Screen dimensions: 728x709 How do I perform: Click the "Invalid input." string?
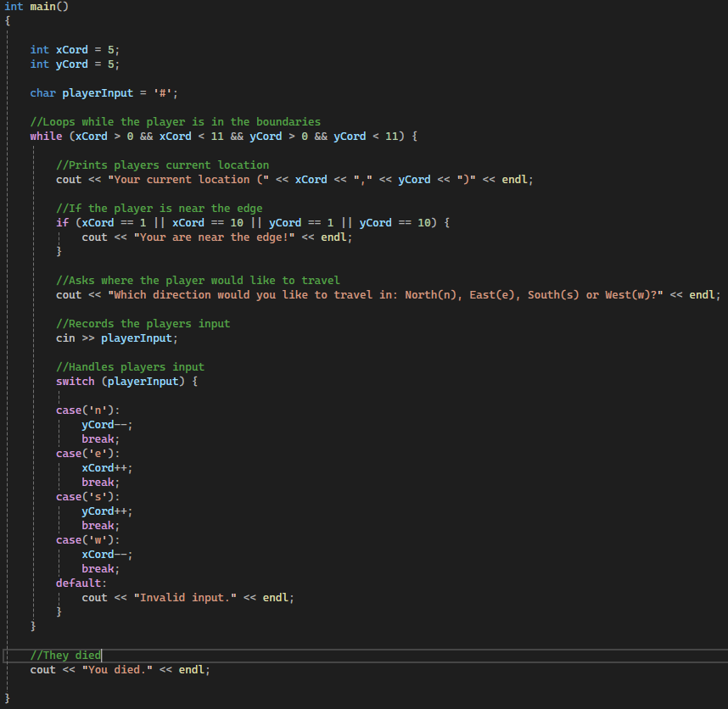[185, 598]
